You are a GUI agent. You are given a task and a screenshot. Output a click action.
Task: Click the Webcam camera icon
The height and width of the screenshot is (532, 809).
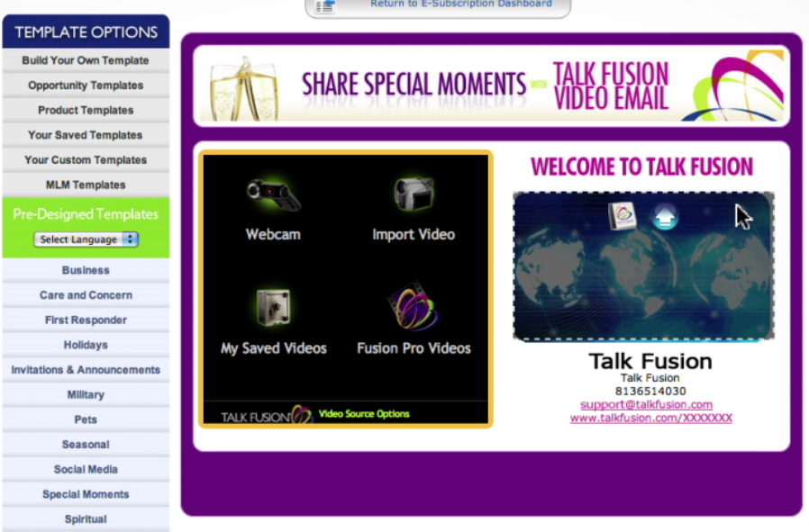[273, 194]
